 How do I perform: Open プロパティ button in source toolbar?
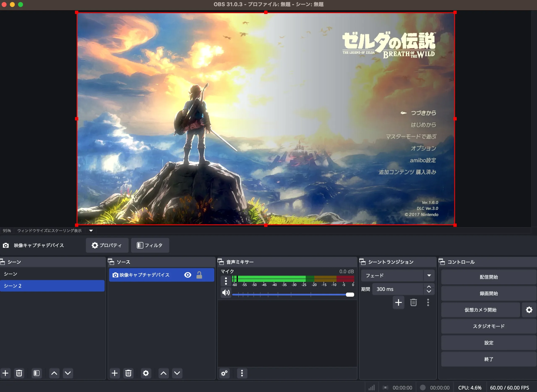click(107, 245)
